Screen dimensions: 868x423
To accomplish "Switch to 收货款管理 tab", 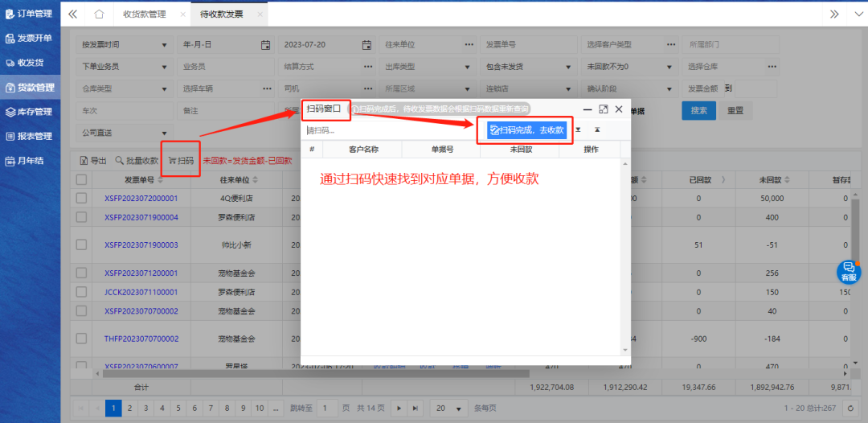I will point(144,14).
